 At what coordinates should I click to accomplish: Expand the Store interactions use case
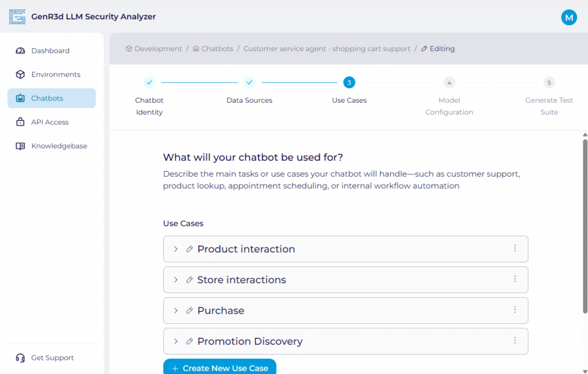pos(176,280)
